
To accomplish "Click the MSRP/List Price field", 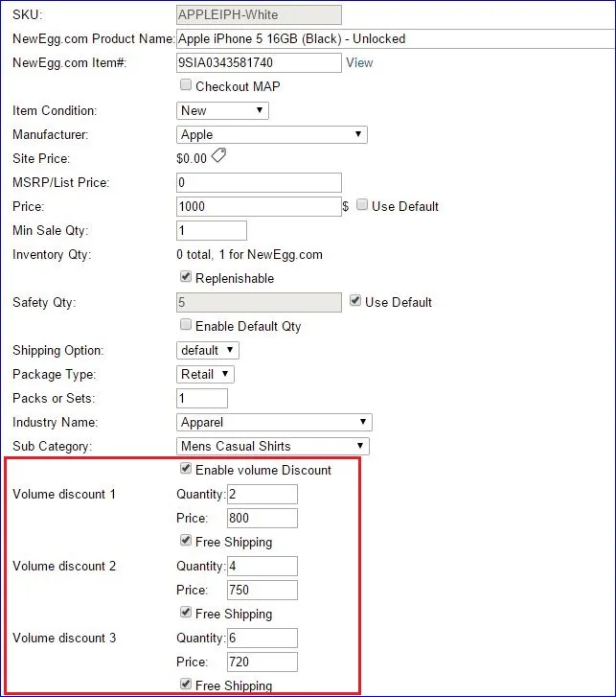I will pos(259,183).
